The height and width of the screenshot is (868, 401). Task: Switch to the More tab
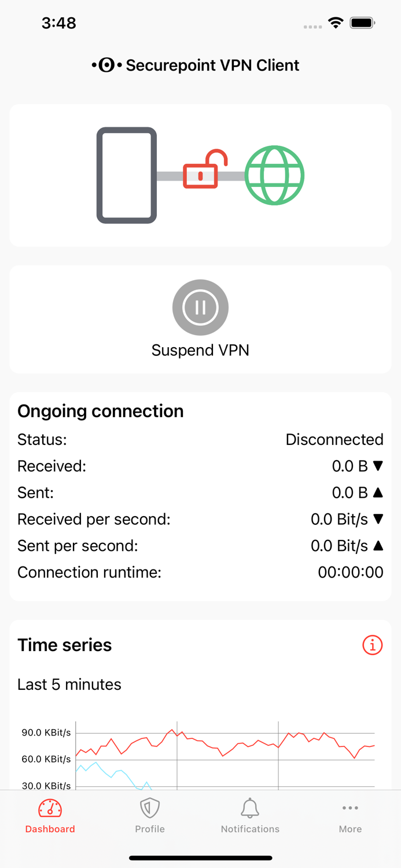click(x=350, y=816)
